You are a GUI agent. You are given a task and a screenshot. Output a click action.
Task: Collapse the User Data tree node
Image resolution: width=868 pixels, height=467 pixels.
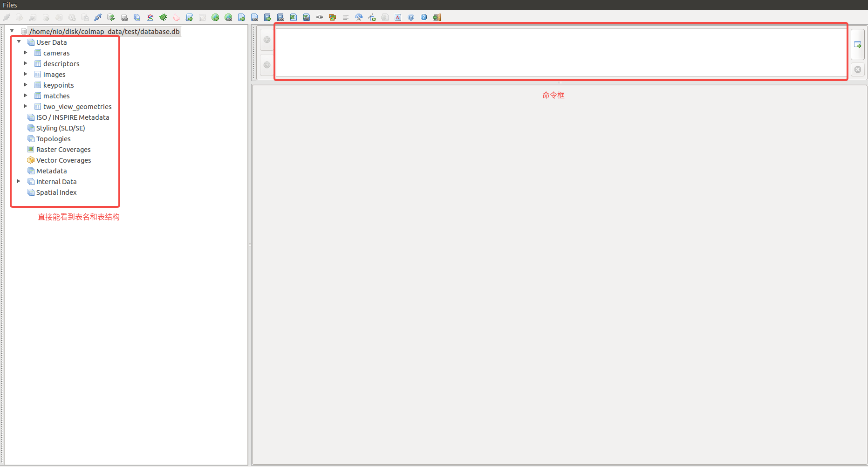19,41
